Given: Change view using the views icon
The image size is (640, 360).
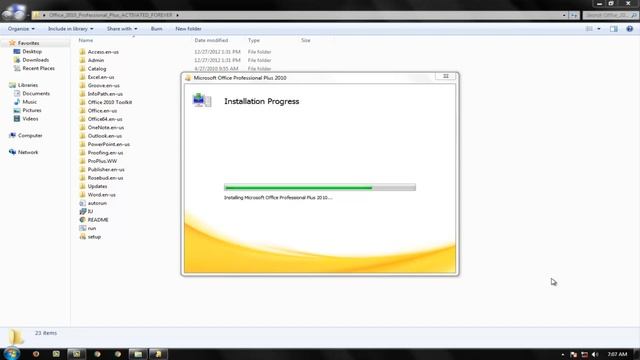Looking at the screenshot, I should click(x=589, y=29).
